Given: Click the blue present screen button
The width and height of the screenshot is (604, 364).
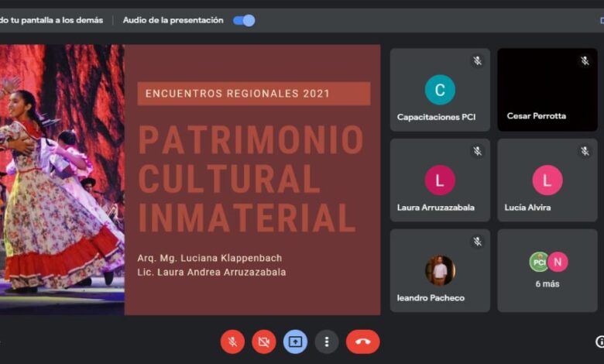Looking at the screenshot, I should (295, 342).
